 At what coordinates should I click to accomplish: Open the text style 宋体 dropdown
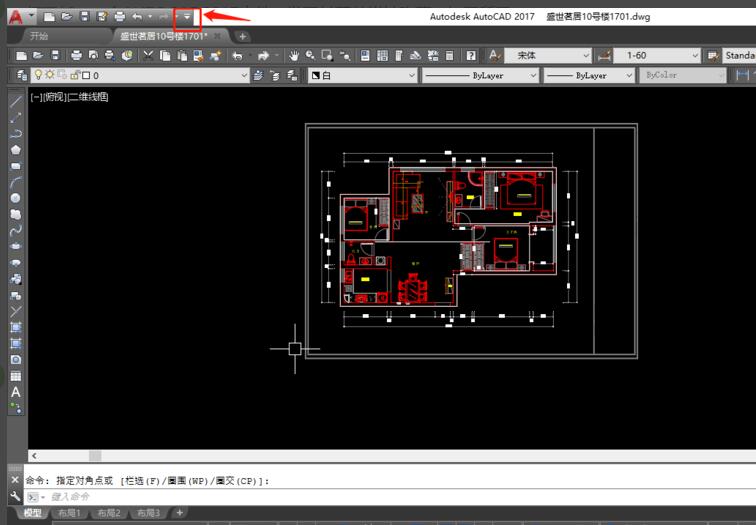(x=548, y=56)
